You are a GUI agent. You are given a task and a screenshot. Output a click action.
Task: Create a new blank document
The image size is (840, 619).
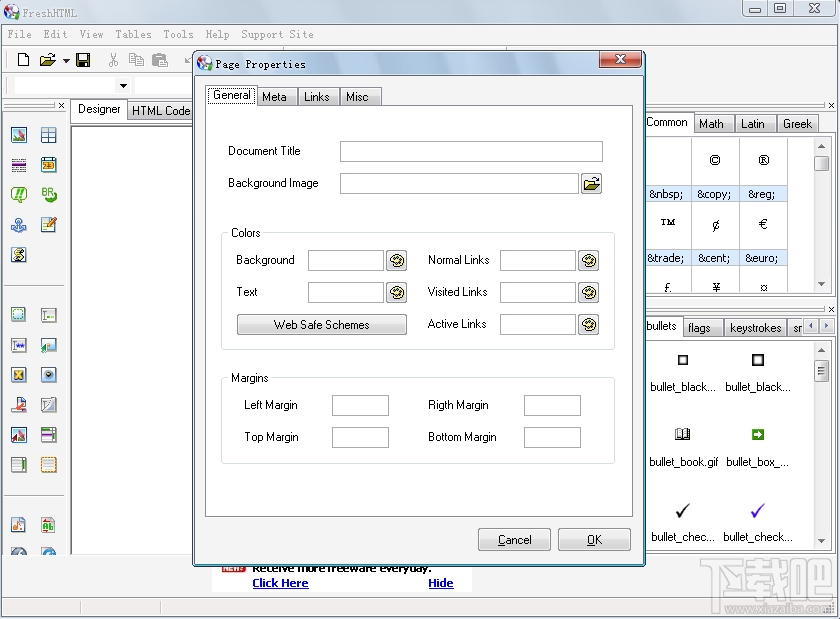click(22, 59)
